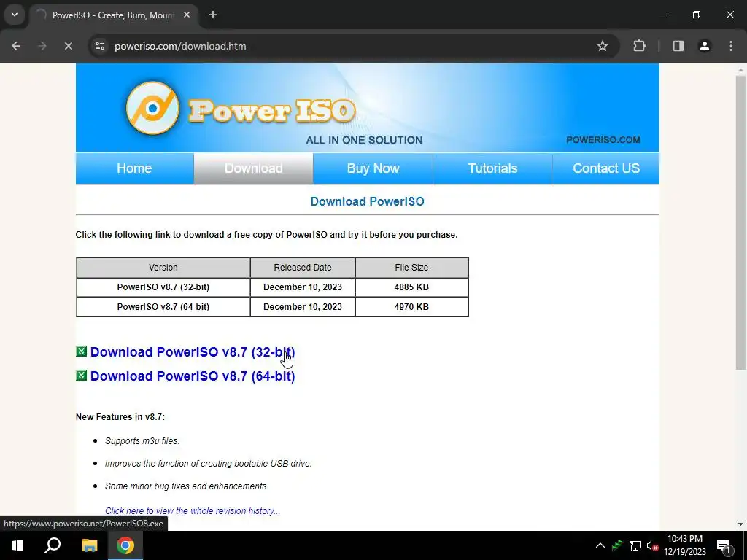747x560 pixels.
Task: Open Windows Start menu
Action: coord(18,545)
